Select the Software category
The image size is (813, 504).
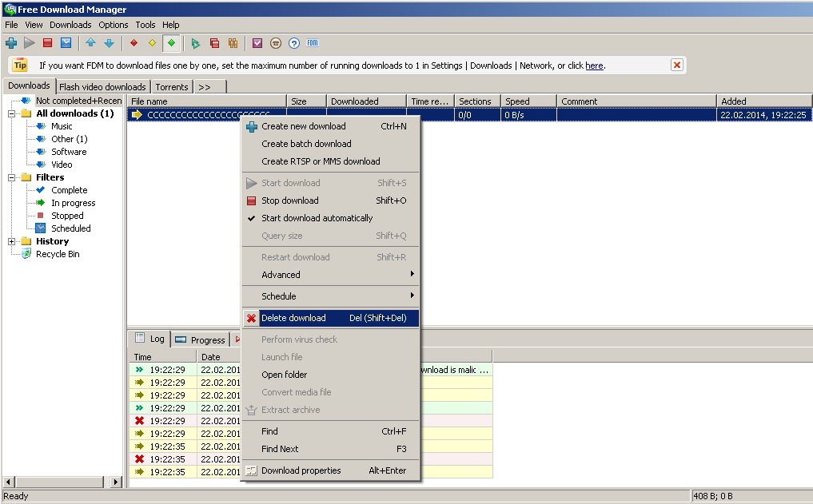point(69,152)
